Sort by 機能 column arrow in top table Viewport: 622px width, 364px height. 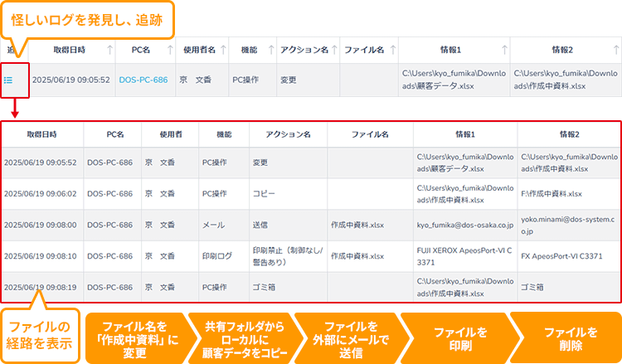[x=271, y=50]
